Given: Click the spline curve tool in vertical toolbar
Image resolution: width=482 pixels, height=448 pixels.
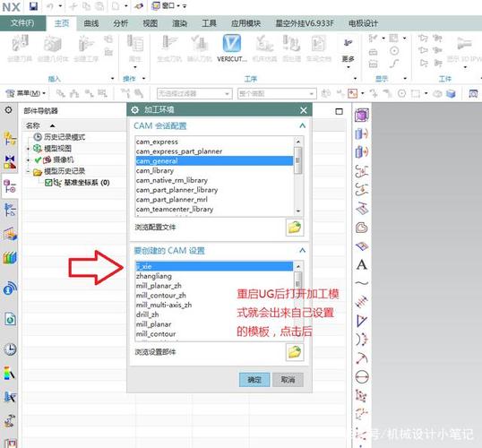Looking at the screenshot, I should [x=362, y=283].
